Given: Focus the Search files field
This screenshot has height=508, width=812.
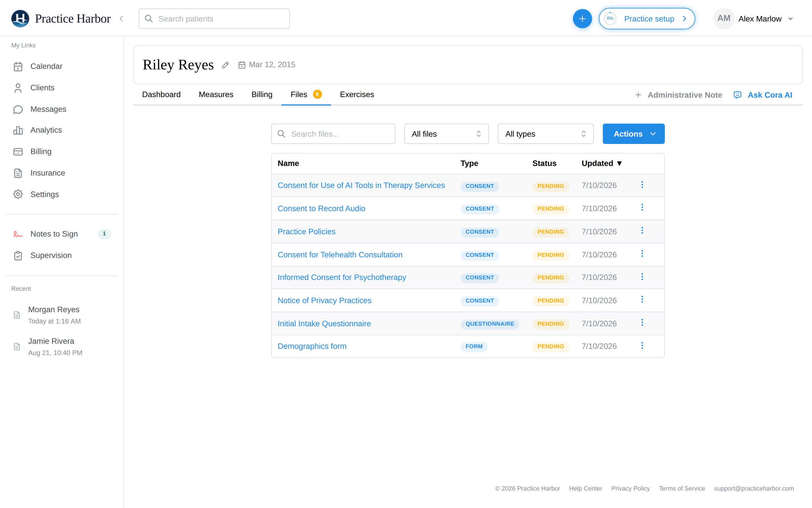Looking at the screenshot, I should 333,134.
